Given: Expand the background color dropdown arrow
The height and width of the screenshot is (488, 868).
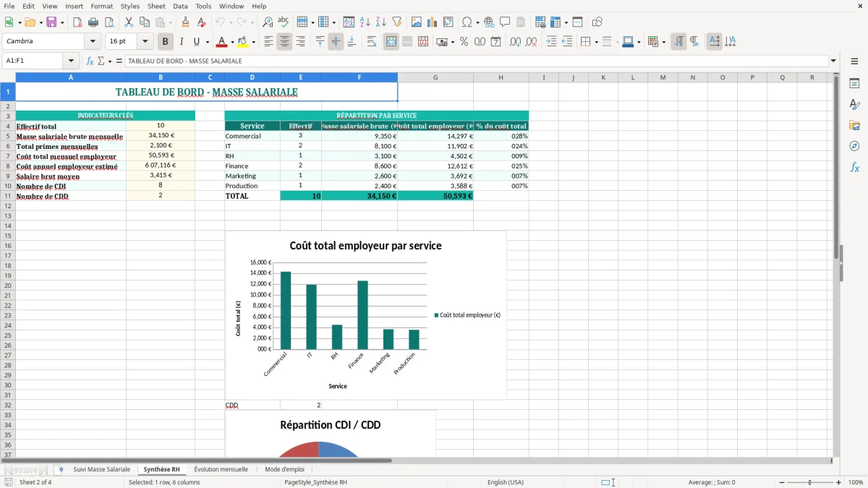Looking at the screenshot, I should coord(253,42).
